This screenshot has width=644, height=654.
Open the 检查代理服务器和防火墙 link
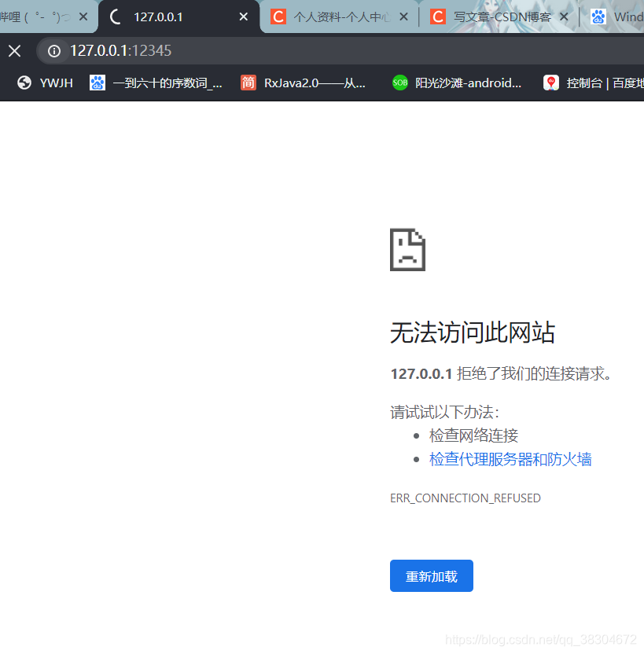coord(510,459)
